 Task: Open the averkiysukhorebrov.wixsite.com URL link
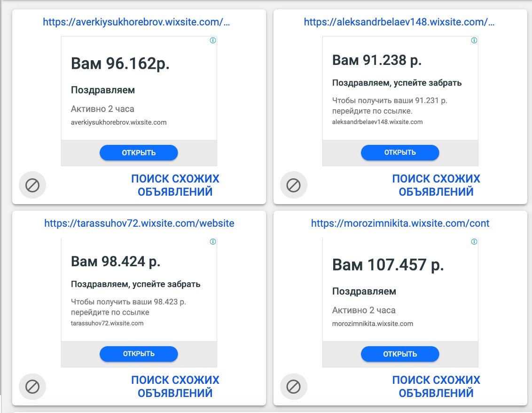tap(137, 22)
